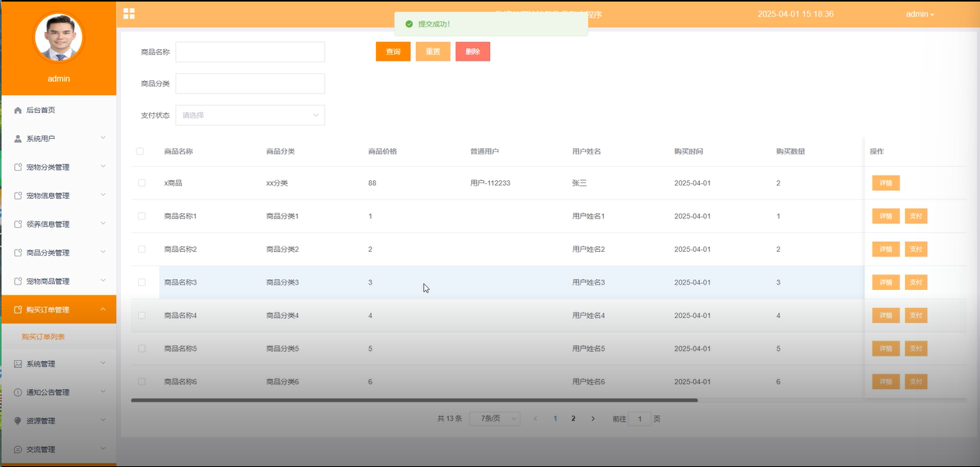This screenshot has height=467, width=980.
Task: Check the row checkbox for 商品名称5
Action: pyautogui.click(x=141, y=348)
